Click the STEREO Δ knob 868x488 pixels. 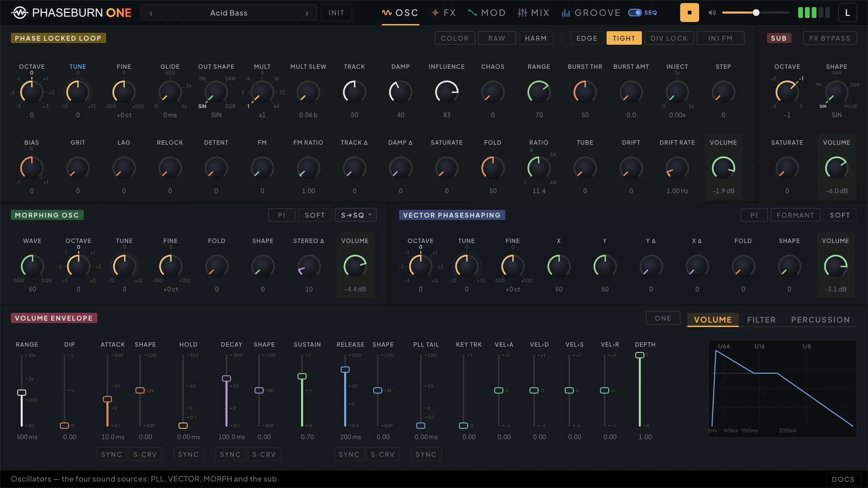[x=309, y=266]
